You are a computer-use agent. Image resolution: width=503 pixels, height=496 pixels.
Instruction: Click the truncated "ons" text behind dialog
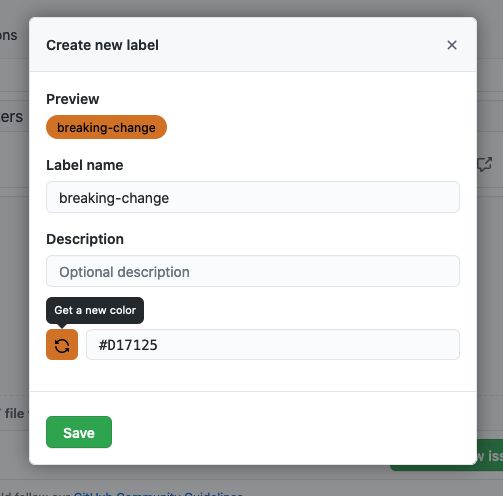9,35
